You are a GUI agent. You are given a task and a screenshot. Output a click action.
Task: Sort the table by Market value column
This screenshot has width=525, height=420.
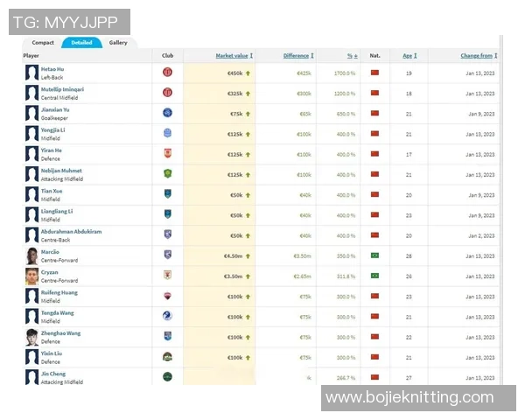232,55
